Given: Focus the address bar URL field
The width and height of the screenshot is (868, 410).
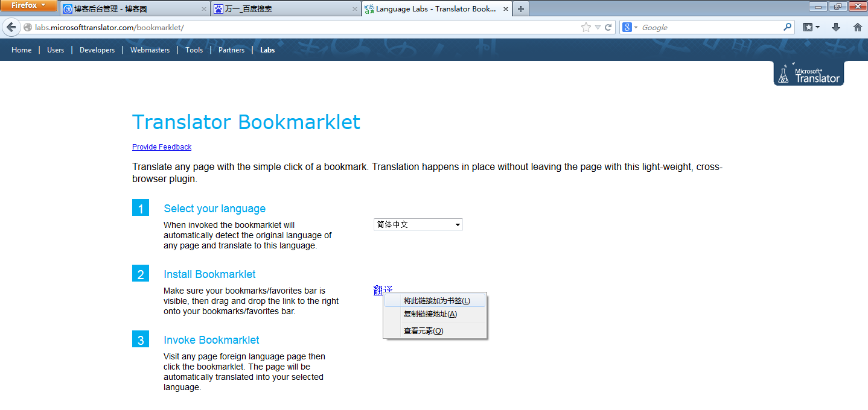Looking at the screenshot, I should pyautogui.click(x=305, y=28).
